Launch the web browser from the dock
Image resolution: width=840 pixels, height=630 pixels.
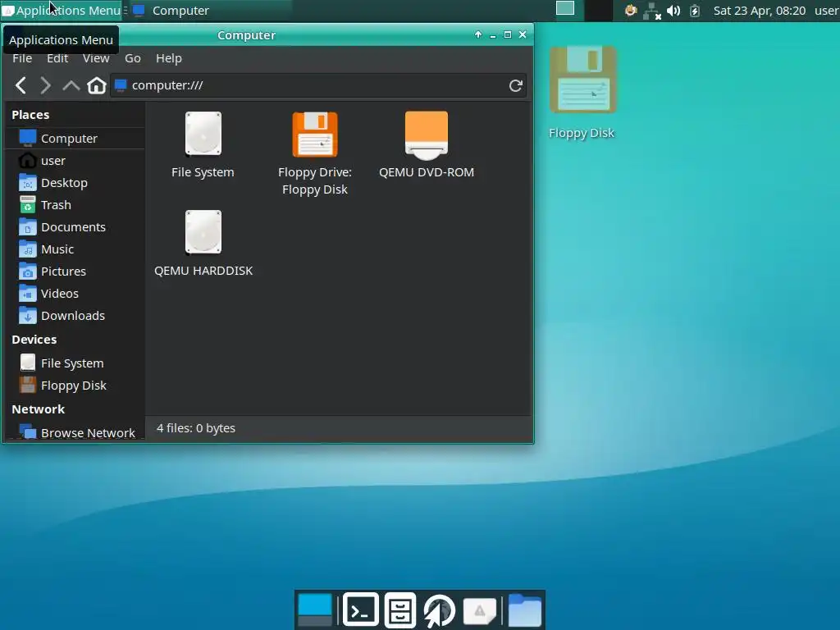click(x=440, y=609)
